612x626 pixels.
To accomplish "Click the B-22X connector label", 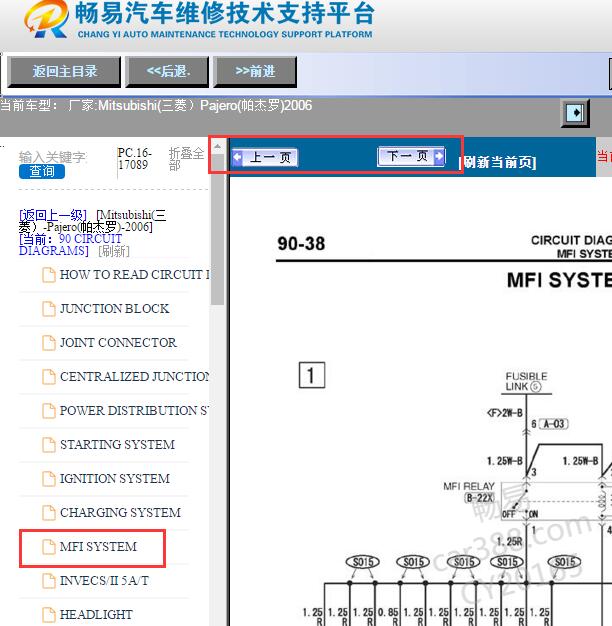I will point(479,498).
